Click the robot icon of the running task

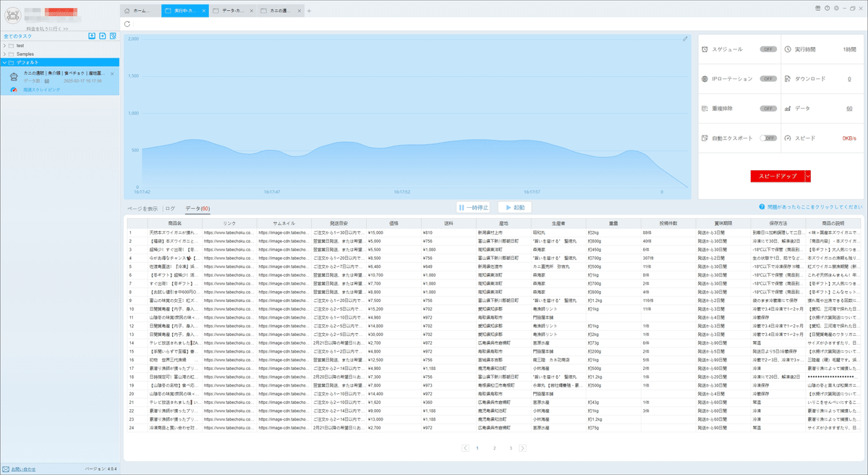tap(14, 75)
